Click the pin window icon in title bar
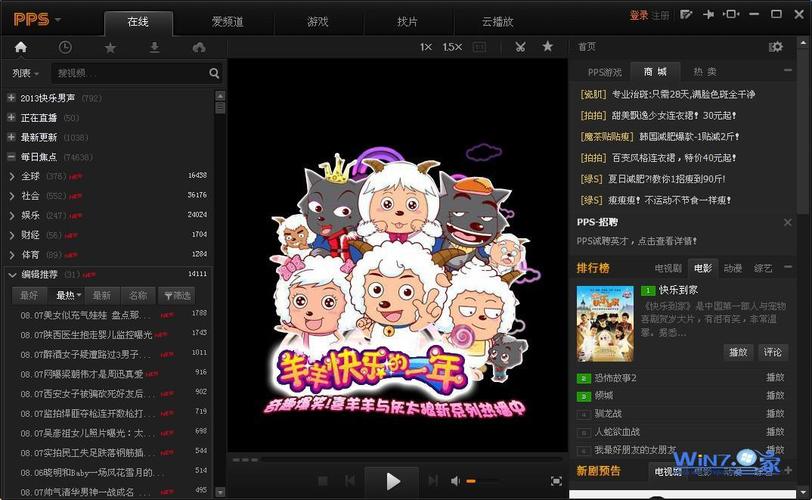Image resolution: width=812 pixels, height=500 pixels. [709, 15]
